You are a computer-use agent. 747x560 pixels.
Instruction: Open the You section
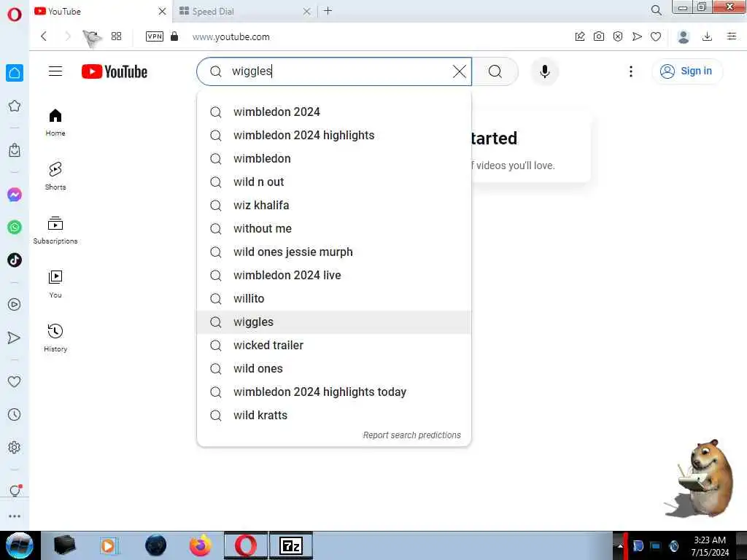click(x=55, y=284)
